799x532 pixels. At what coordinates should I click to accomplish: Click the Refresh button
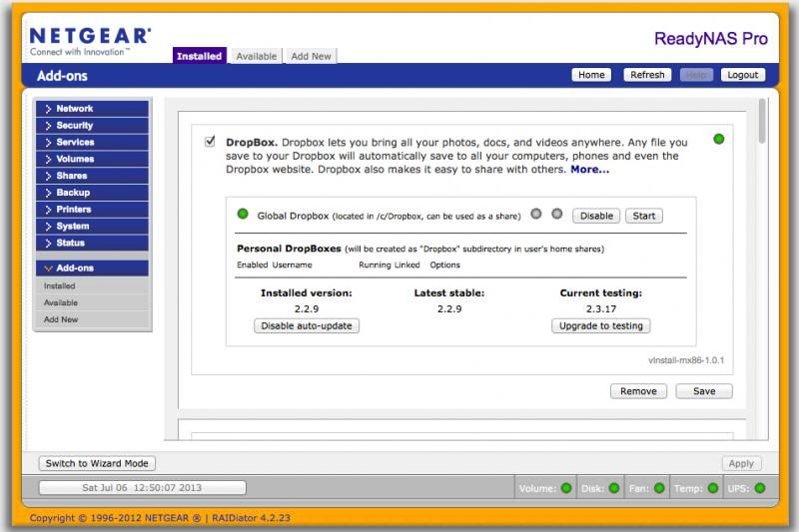[647, 75]
